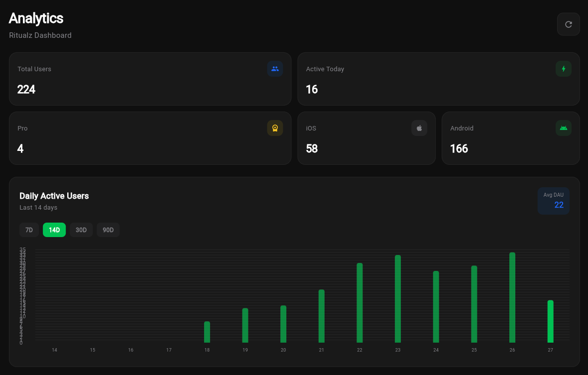The width and height of the screenshot is (588, 375).
Task: Click the green bar for day 22
Action: pos(359,304)
